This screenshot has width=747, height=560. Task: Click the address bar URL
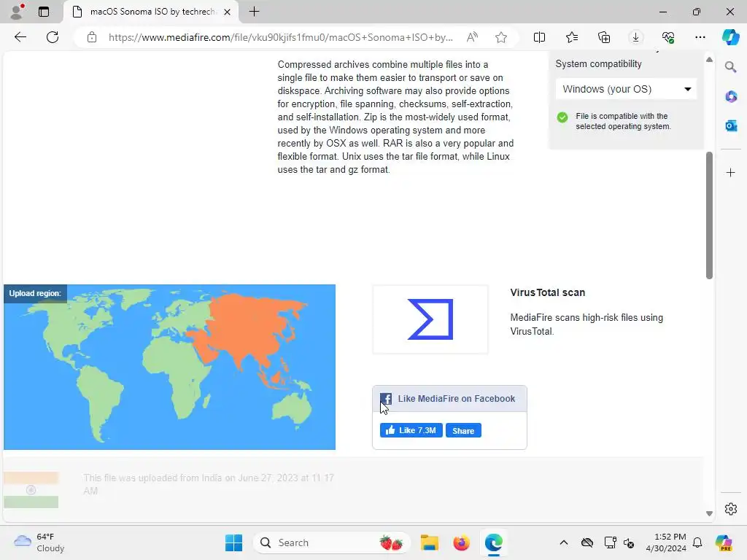click(281, 37)
